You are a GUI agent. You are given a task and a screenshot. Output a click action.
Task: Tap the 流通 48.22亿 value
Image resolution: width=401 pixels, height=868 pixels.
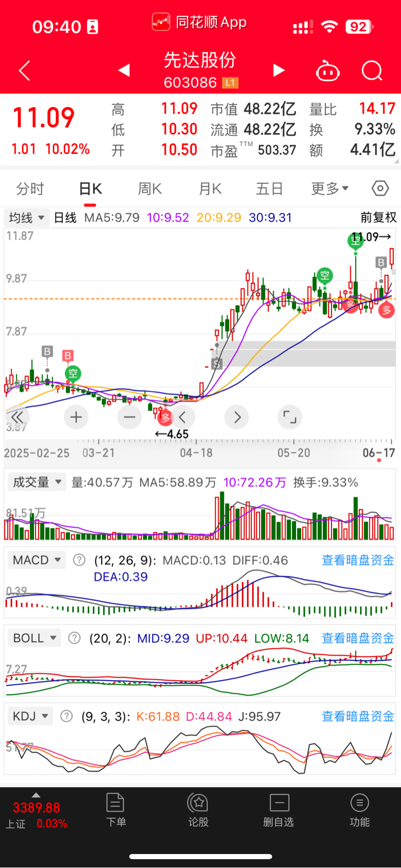click(x=253, y=129)
